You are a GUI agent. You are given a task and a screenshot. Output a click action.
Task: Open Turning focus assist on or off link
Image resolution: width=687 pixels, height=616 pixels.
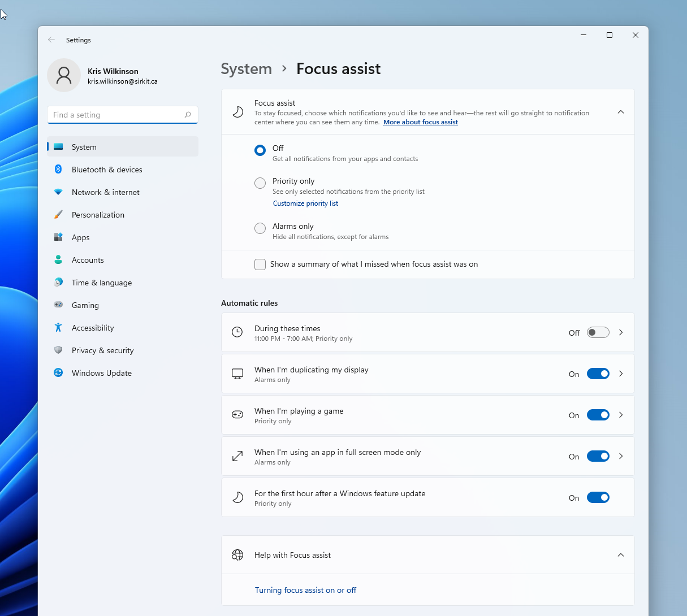[305, 590]
